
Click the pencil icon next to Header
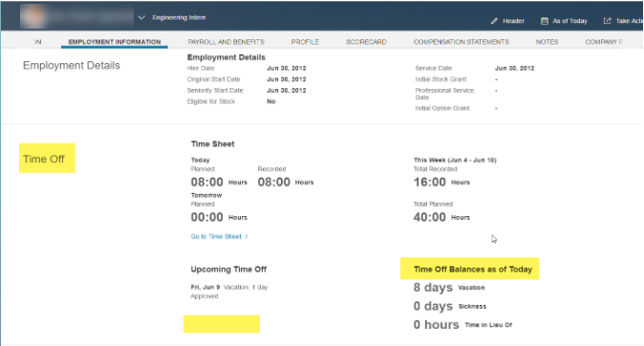point(495,21)
